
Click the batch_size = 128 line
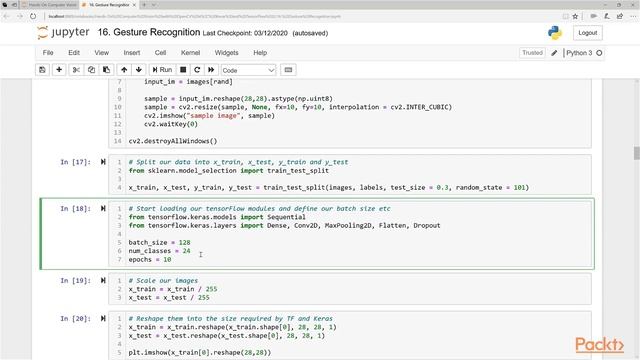159,242
